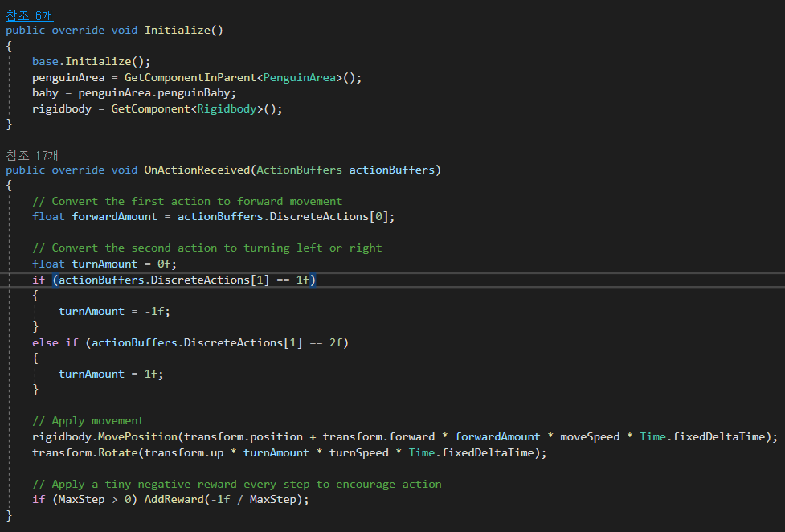Viewport: 785px width, 532px height.
Task: Click the AddReward(-1f / MaxStep) call
Action: 227,499
